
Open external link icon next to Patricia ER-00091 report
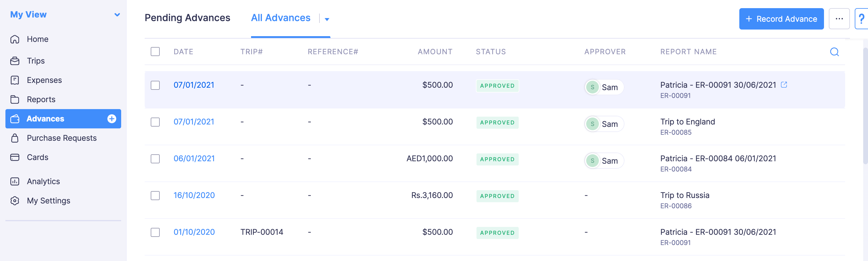784,85
